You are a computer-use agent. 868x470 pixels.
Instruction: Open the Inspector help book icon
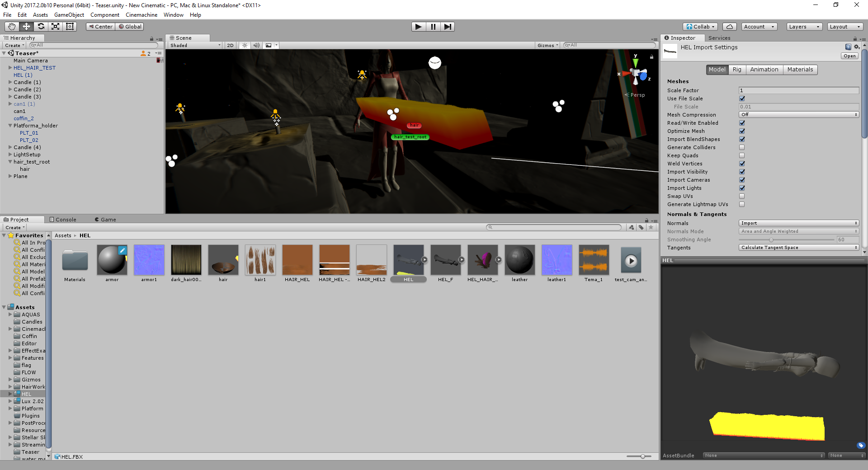pyautogui.click(x=848, y=47)
